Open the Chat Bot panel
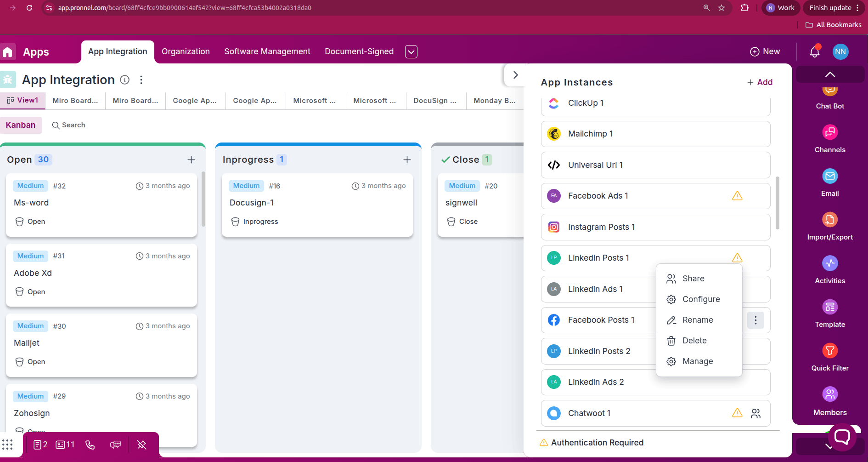The width and height of the screenshot is (868, 462). pos(829,94)
